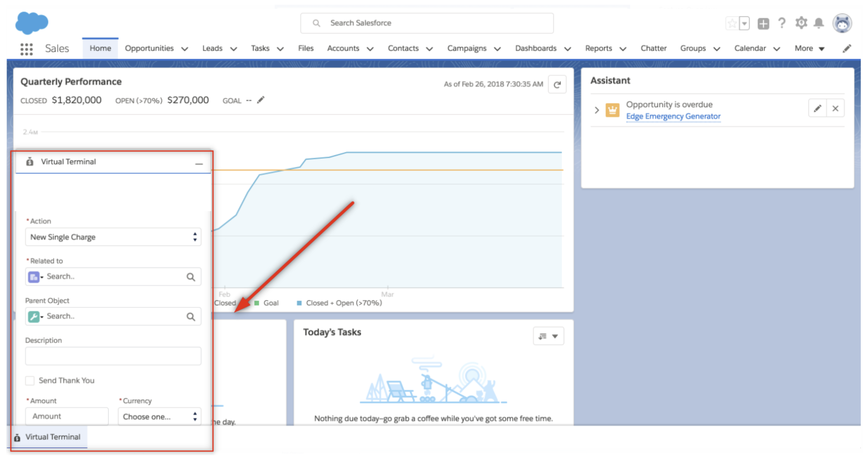Viewport: 868px width, 459px height.
Task: Click the Related to search field
Action: [113, 277]
